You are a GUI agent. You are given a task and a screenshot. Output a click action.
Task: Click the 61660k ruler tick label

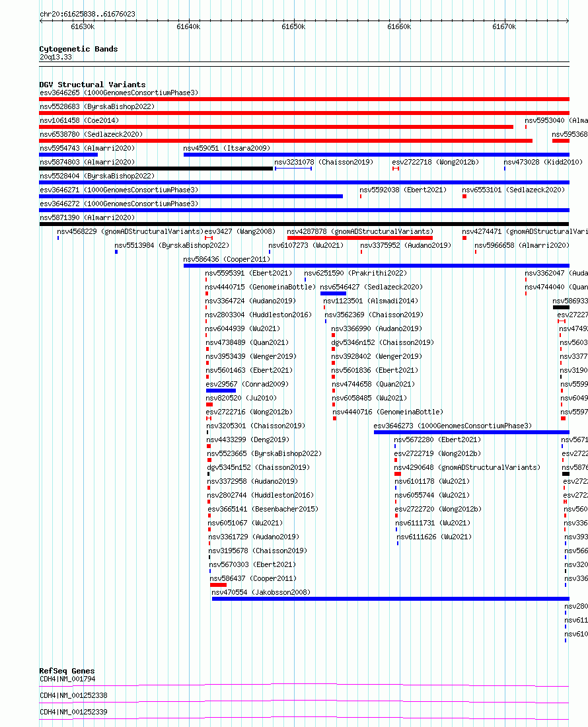tap(400, 27)
